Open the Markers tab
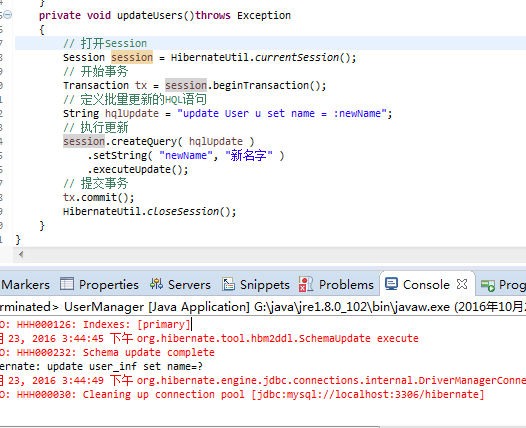Viewport: 526px width, 428px height. [25, 285]
